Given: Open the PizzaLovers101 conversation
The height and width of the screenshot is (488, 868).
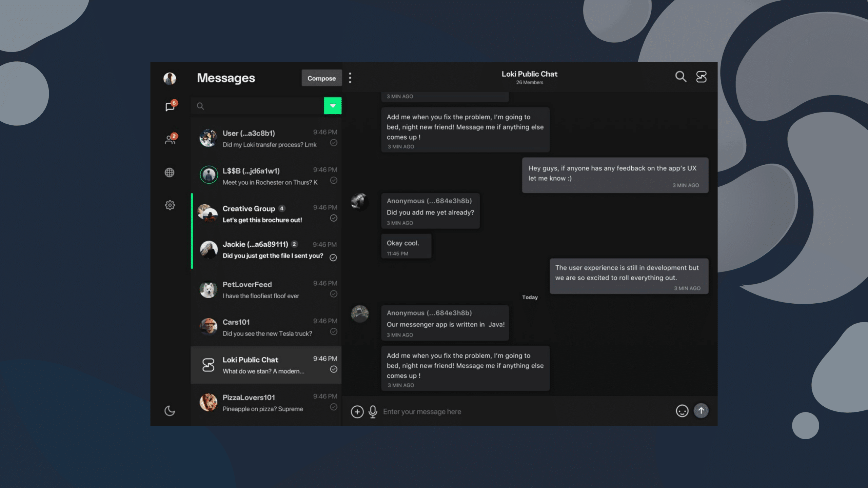Looking at the screenshot, I should (266, 403).
